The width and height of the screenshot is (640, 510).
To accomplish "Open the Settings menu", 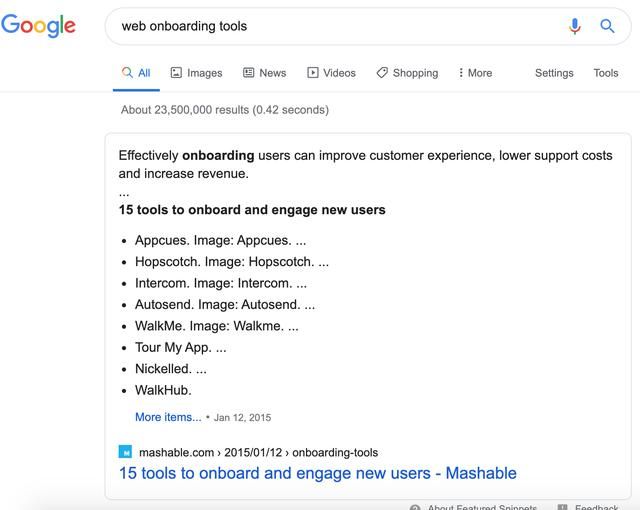I will 554,73.
